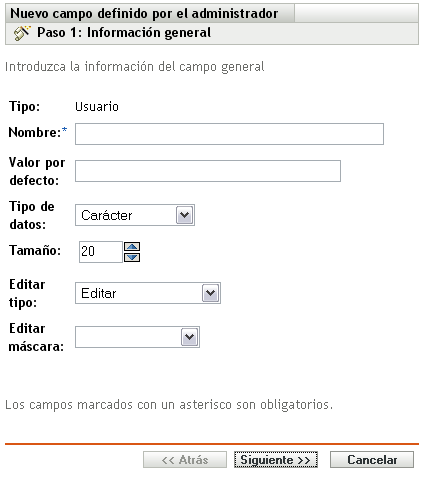Select the Tamaño number box showing 20
This screenshot has width=427, height=478.
[101, 252]
